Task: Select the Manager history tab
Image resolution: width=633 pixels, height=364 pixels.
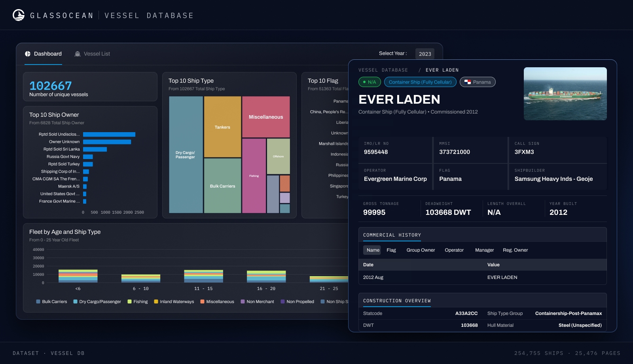Action: [484, 250]
